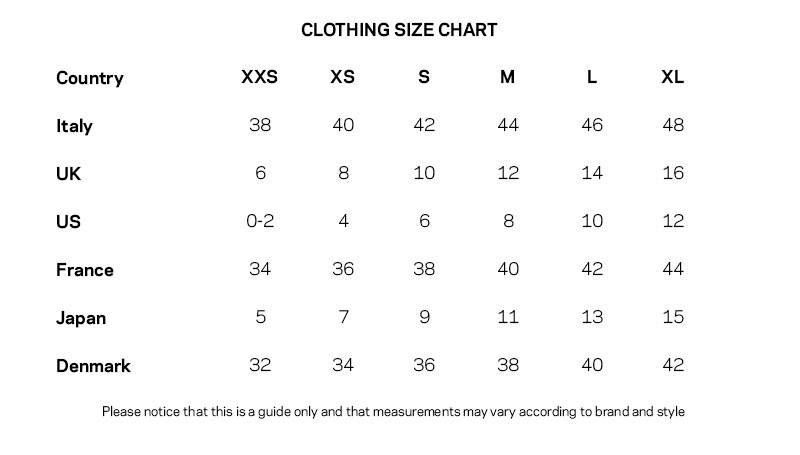This screenshot has width=800, height=455.
Task: Select UK size 14 under L
Action: click(592, 173)
